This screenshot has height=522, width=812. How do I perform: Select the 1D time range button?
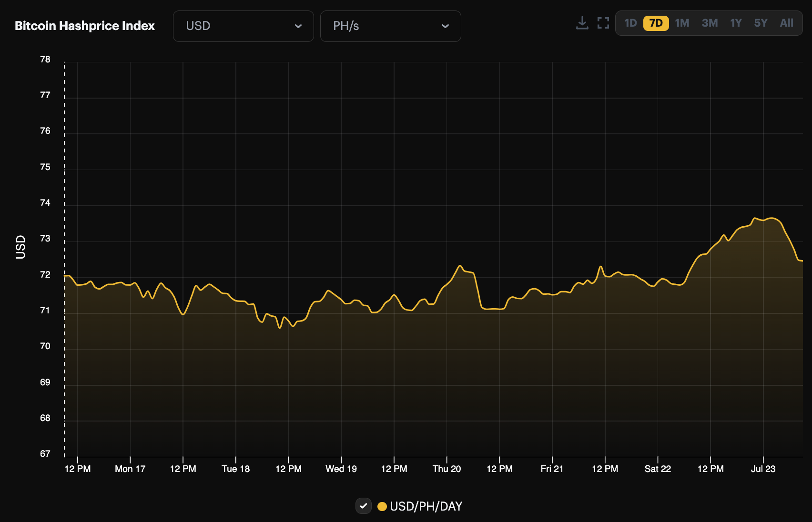630,22
